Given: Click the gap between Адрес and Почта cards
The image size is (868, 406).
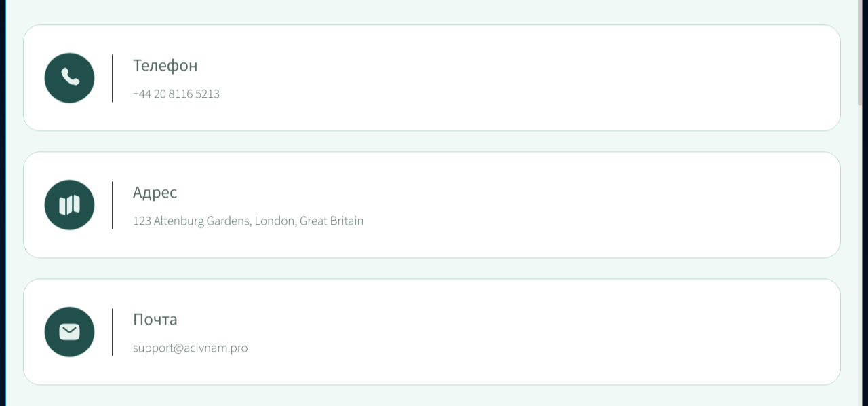Looking at the screenshot, I should coord(434,268).
